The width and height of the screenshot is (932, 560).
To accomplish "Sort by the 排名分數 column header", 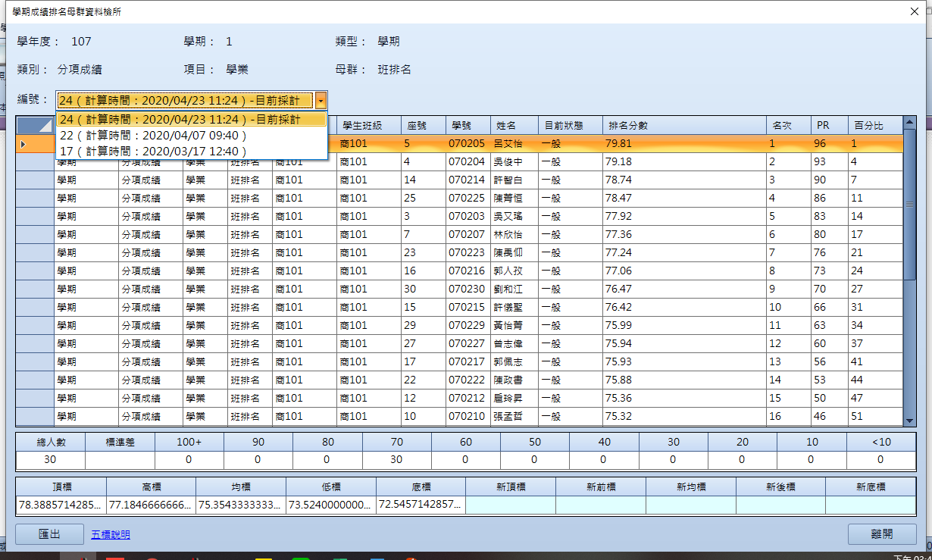I will [684, 125].
